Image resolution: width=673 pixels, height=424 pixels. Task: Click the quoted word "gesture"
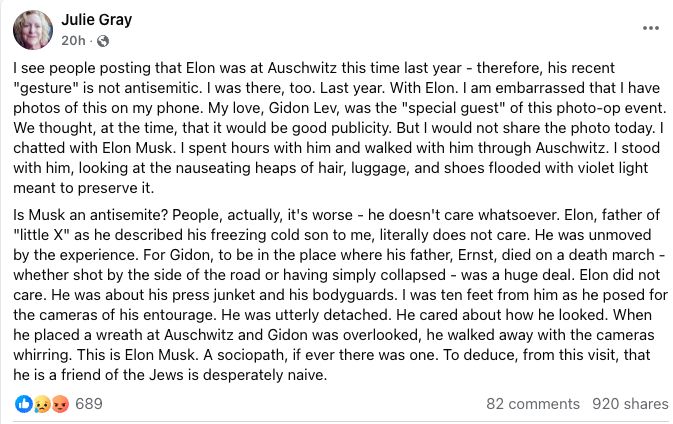pos(46,88)
